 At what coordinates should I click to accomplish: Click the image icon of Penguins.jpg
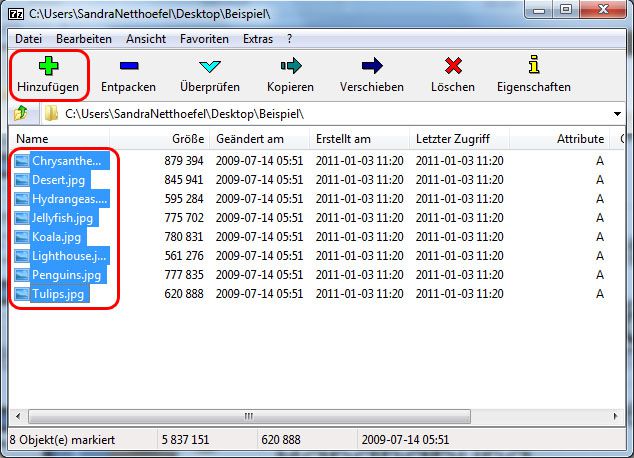pos(21,275)
